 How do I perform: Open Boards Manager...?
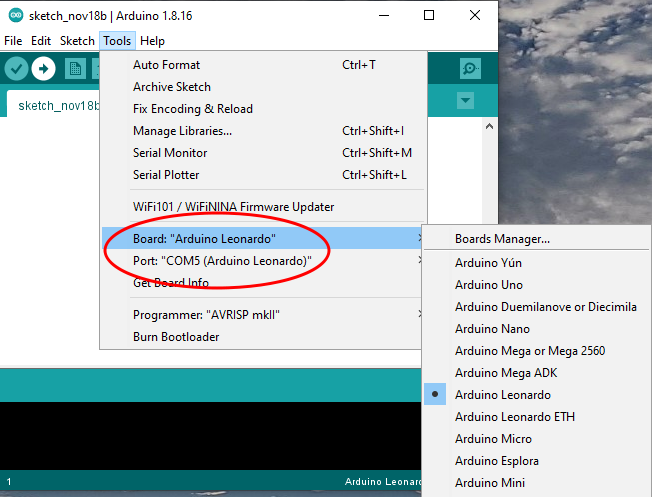pyautogui.click(x=536, y=239)
